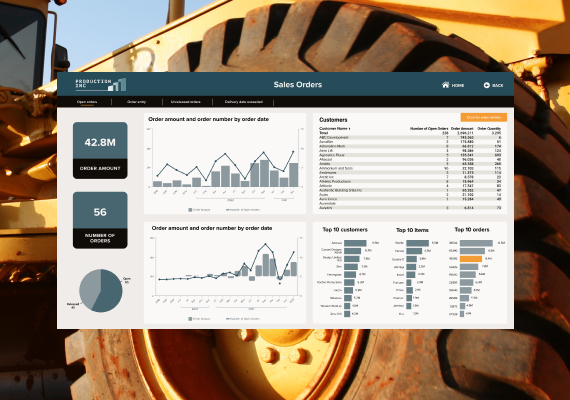Click the Sales Orders page title

(298, 85)
